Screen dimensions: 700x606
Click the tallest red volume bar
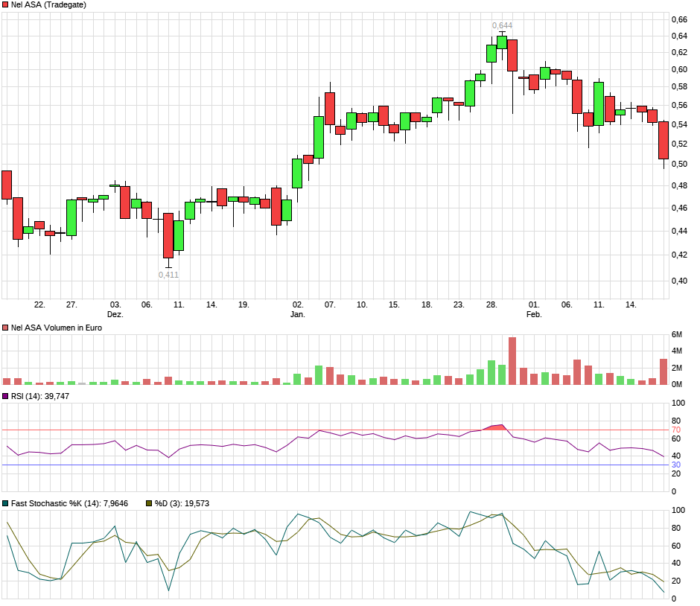pyautogui.click(x=512, y=360)
